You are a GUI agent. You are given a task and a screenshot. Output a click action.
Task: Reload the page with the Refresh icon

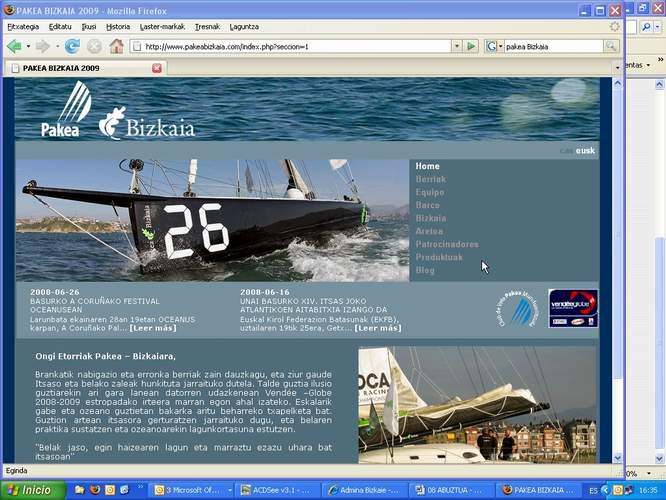point(72,46)
